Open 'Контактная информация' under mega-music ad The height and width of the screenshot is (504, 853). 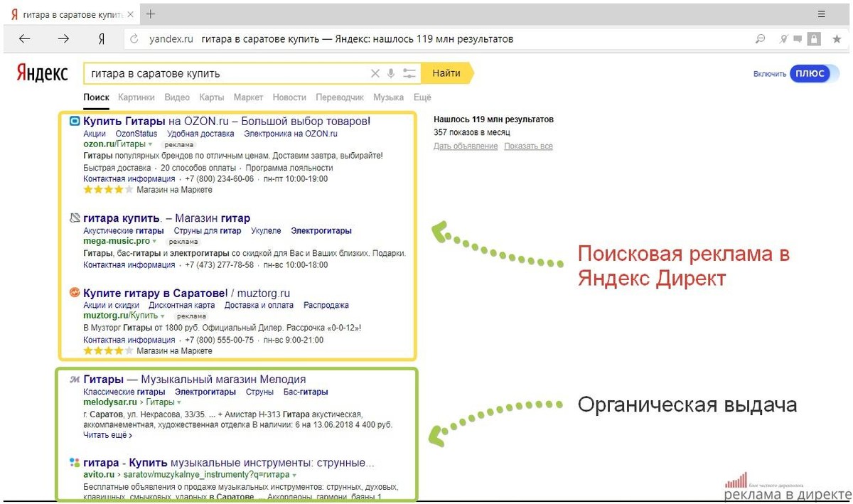click(x=129, y=264)
